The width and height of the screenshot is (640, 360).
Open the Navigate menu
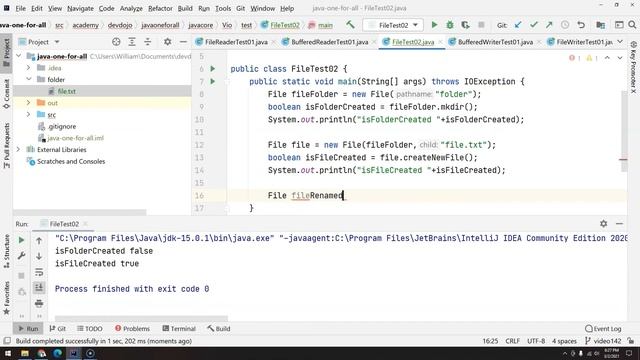(80, 8)
